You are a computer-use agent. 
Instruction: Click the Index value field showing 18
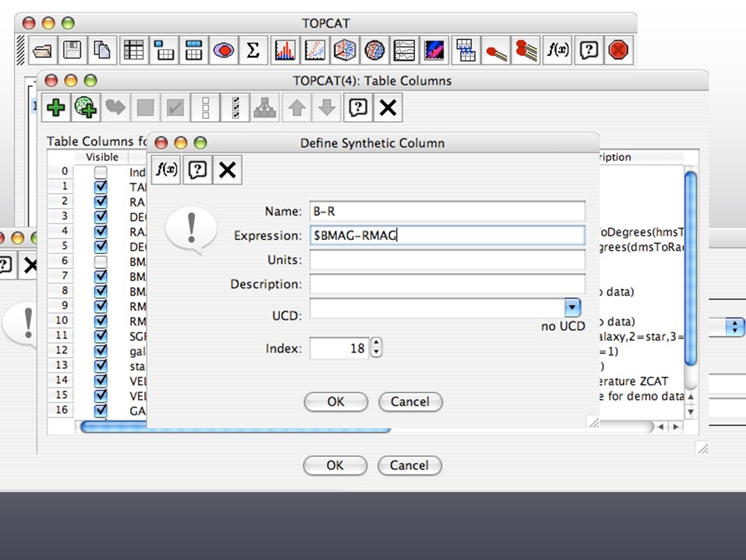[x=339, y=348]
